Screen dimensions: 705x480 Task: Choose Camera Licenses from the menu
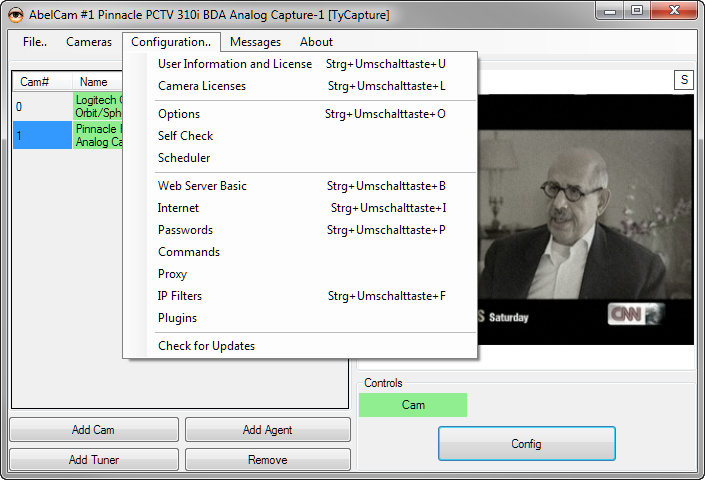pyautogui.click(x=202, y=86)
